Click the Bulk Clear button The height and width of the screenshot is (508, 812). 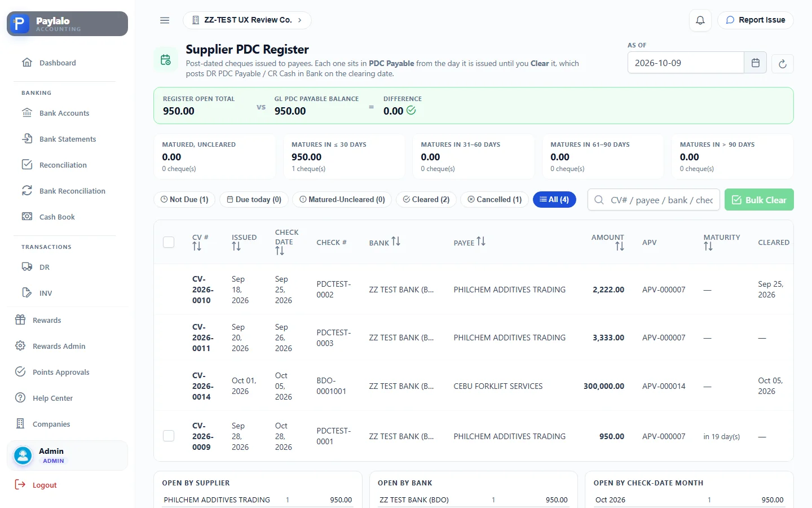point(759,200)
